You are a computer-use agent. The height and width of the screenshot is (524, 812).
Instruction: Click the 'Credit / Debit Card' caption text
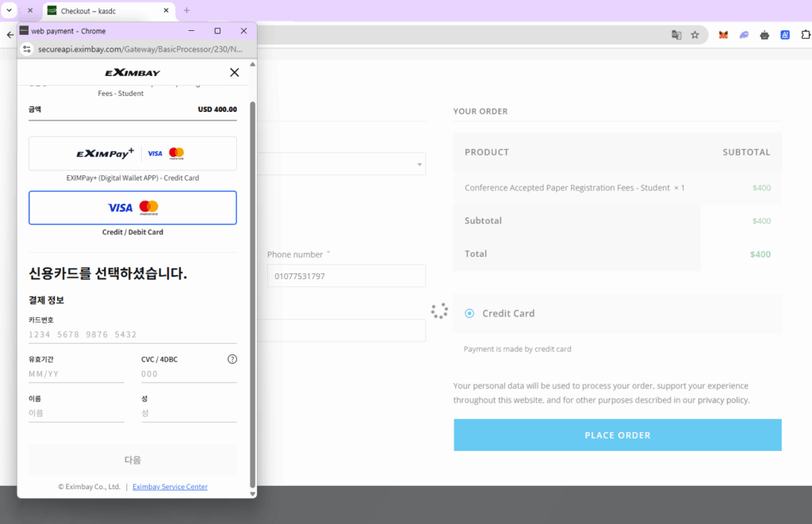click(x=132, y=232)
